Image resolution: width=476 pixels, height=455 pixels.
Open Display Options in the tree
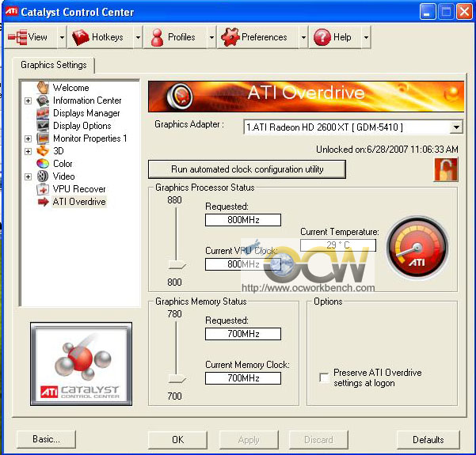point(82,126)
